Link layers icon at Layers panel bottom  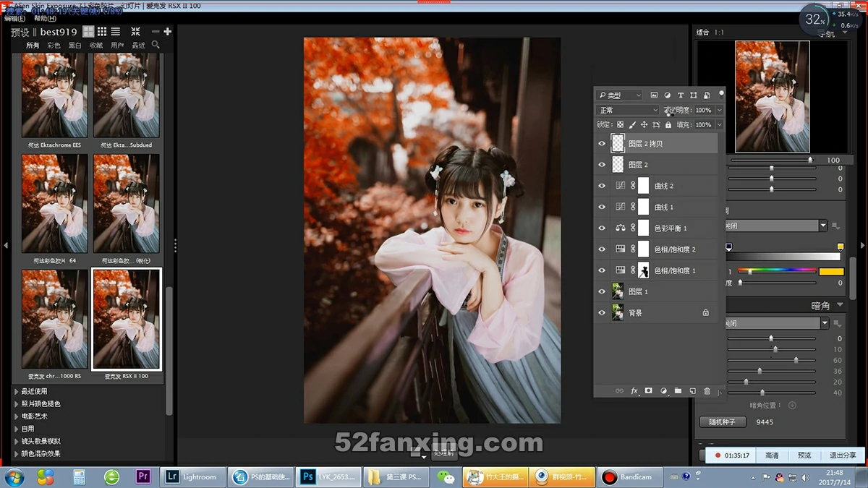tap(619, 391)
